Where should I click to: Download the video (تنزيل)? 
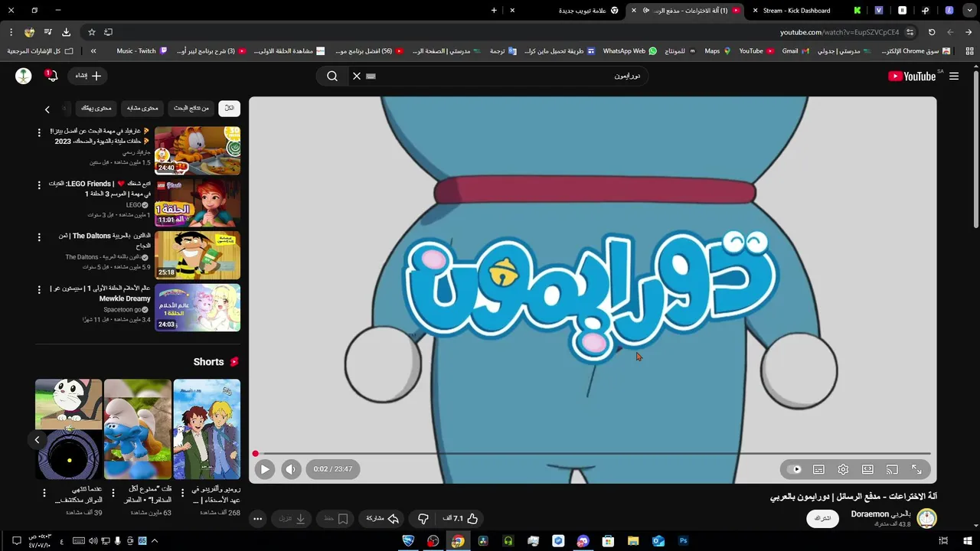tap(293, 518)
